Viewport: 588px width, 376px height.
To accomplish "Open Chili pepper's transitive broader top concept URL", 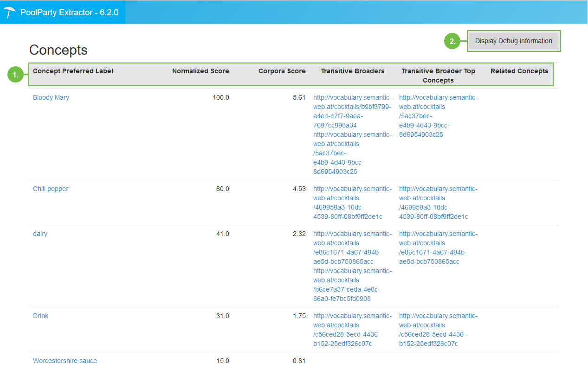I will (438, 203).
